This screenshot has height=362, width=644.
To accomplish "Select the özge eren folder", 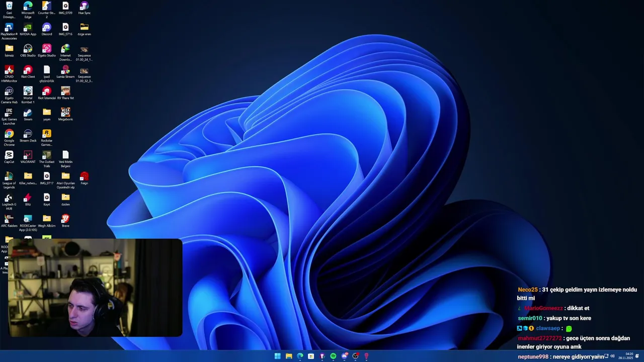I will coord(84,29).
